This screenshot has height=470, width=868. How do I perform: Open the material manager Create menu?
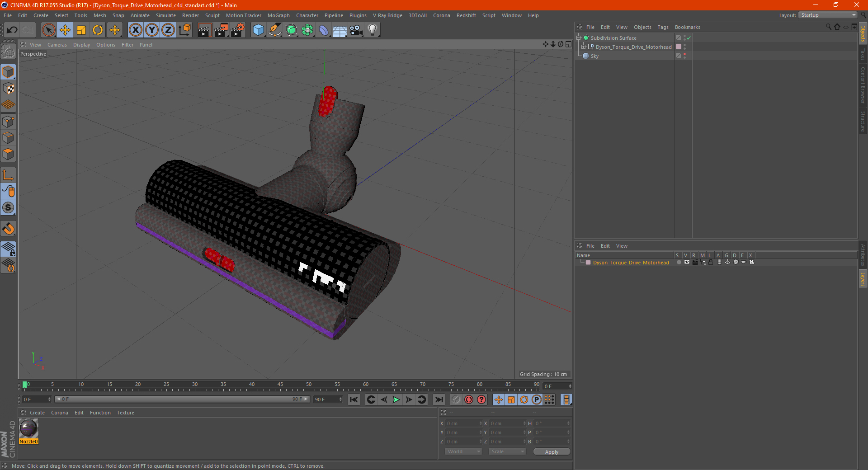[37, 413]
